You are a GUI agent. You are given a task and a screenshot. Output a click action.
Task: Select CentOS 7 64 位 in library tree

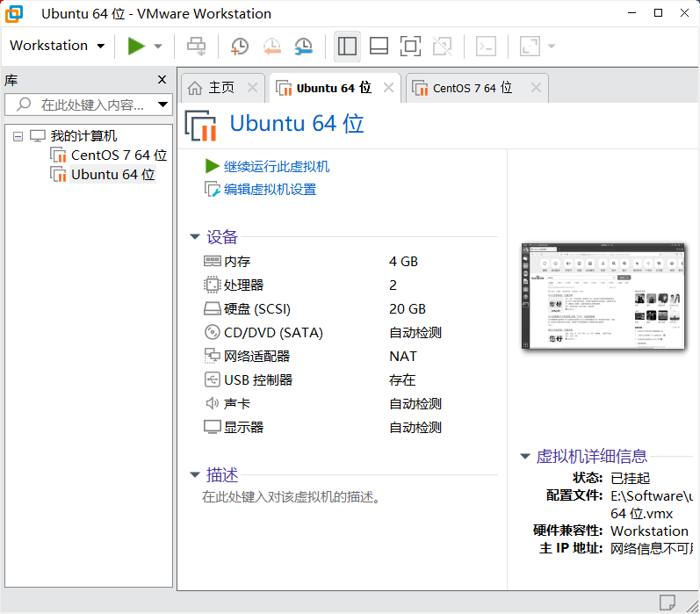point(119,155)
